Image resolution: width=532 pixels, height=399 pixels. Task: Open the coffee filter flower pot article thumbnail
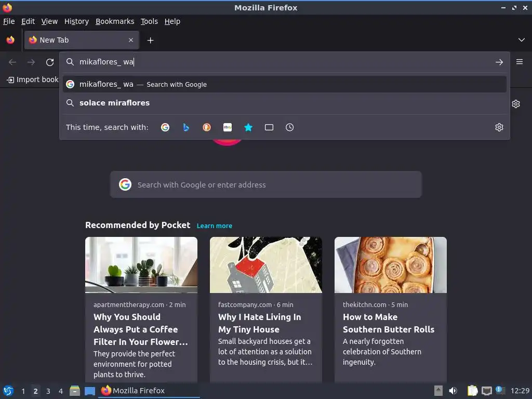(141, 265)
